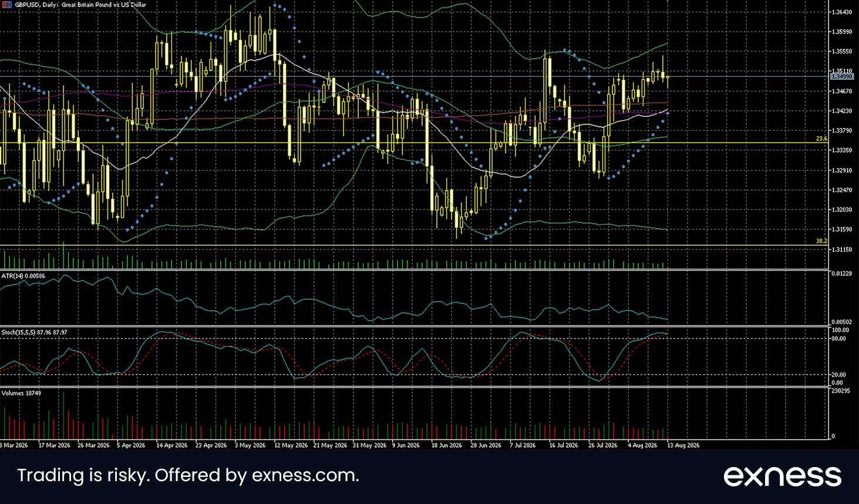Click the ATR scale value 0.00502
Image resolution: width=859 pixels, height=504 pixels.
[x=841, y=322]
